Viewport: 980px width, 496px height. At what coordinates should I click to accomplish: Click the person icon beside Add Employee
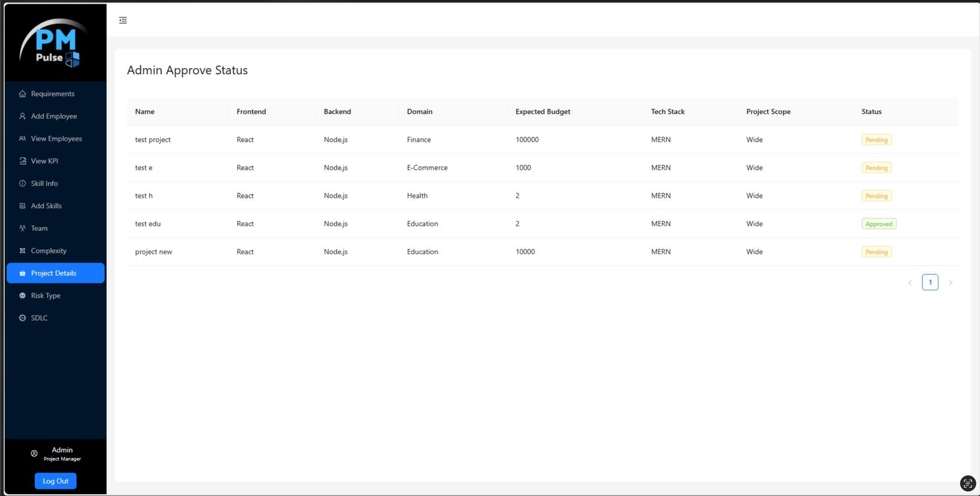click(23, 116)
